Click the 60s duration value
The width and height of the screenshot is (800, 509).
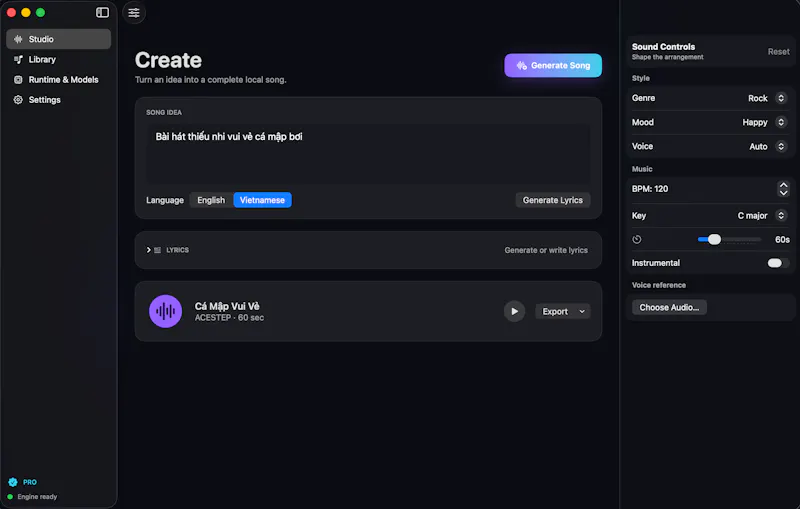click(x=782, y=239)
